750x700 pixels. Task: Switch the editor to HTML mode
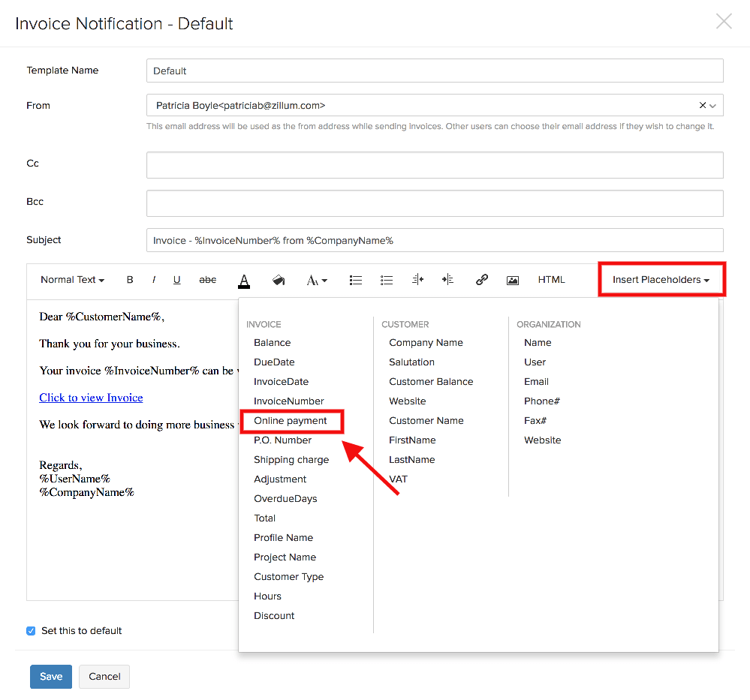(x=551, y=280)
